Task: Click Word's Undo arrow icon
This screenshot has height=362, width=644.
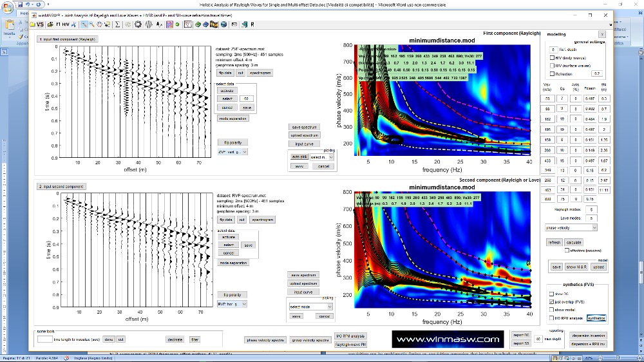Action: point(28,5)
